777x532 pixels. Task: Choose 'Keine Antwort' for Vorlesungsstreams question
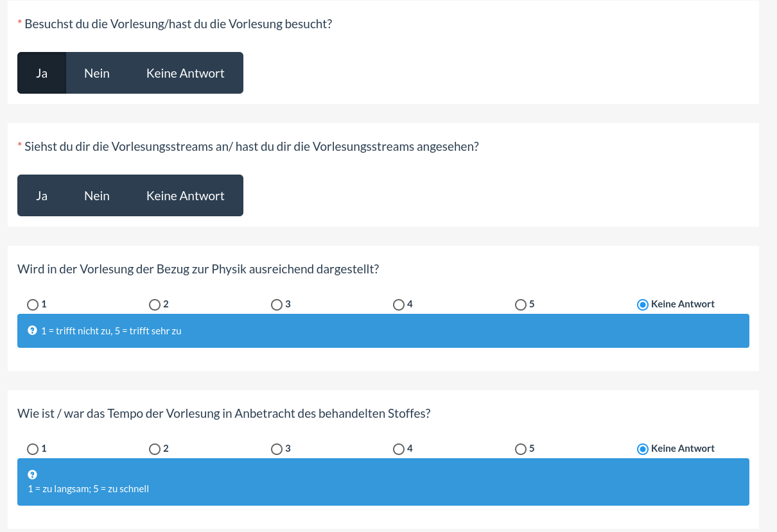pos(185,196)
